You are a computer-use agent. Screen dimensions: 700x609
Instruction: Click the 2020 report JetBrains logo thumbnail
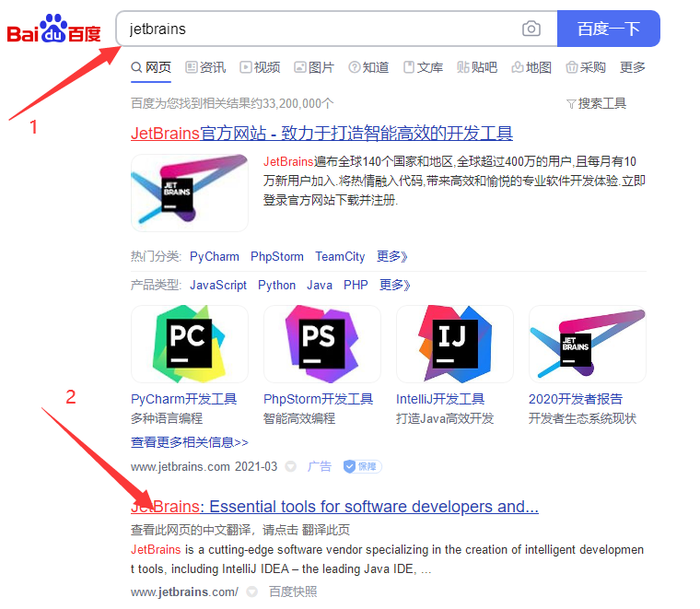pyautogui.click(x=587, y=344)
